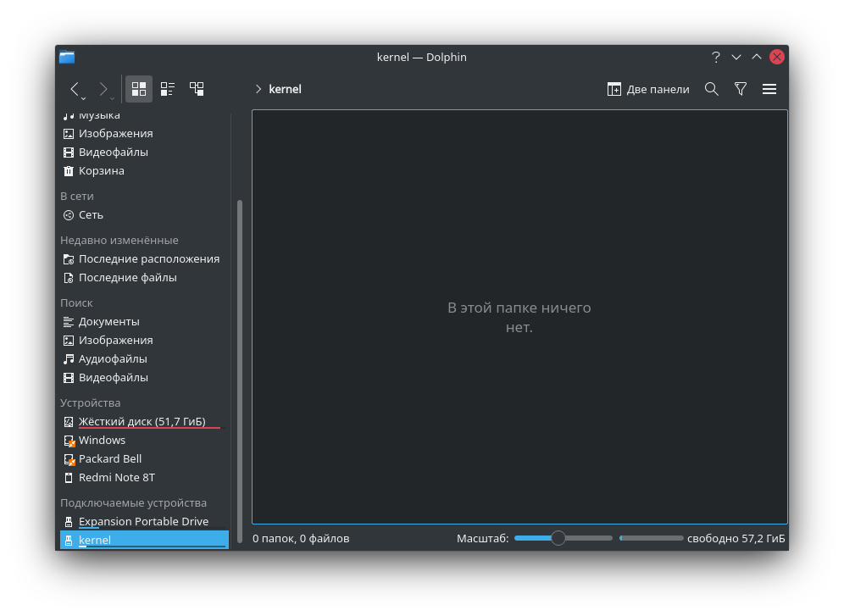Click the Документы lines icon

(69, 322)
